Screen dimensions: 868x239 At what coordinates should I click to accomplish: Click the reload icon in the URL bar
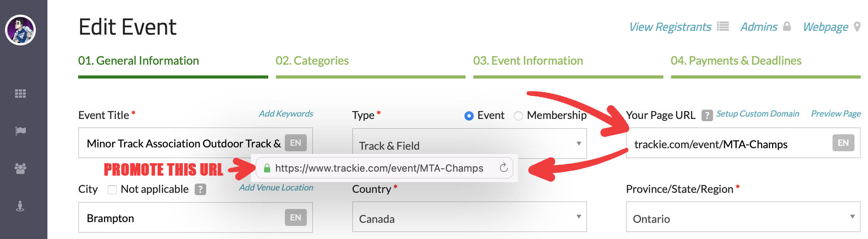(x=503, y=168)
